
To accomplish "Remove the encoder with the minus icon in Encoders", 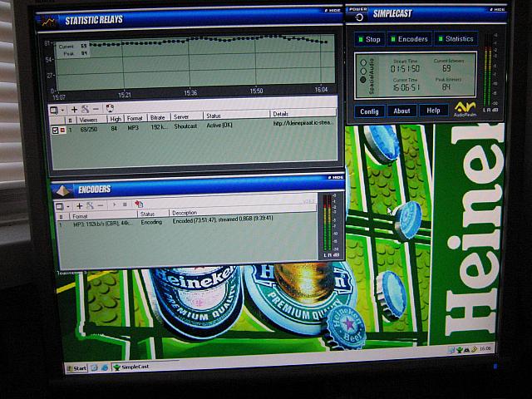I will point(101,205).
